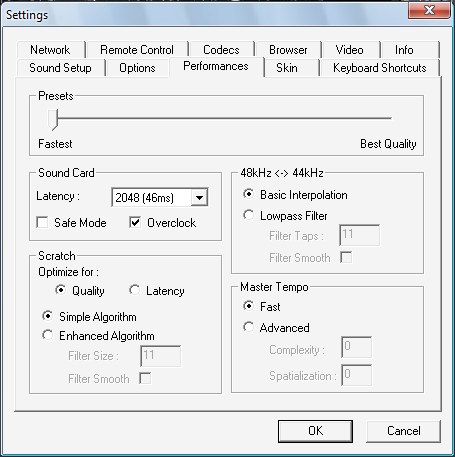
Task: Choose Basic Interpolation option
Action: 248,194
